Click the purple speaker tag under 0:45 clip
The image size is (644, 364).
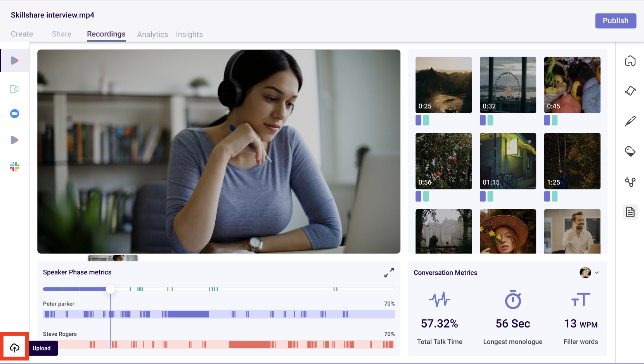pos(547,120)
